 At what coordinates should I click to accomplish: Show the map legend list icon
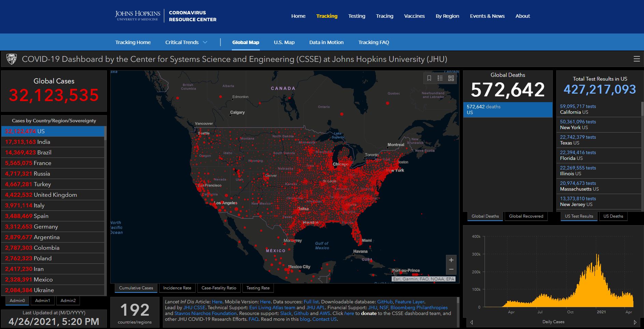click(x=440, y=78)
